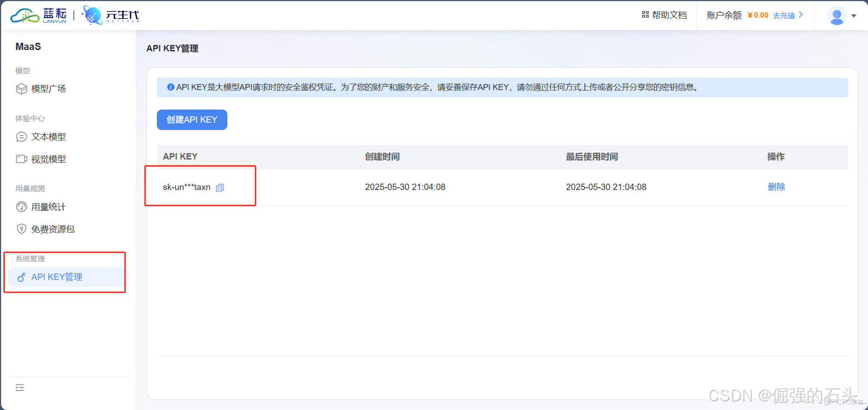
Task: Click the 模型广场 cube icon
Action: 21,89
